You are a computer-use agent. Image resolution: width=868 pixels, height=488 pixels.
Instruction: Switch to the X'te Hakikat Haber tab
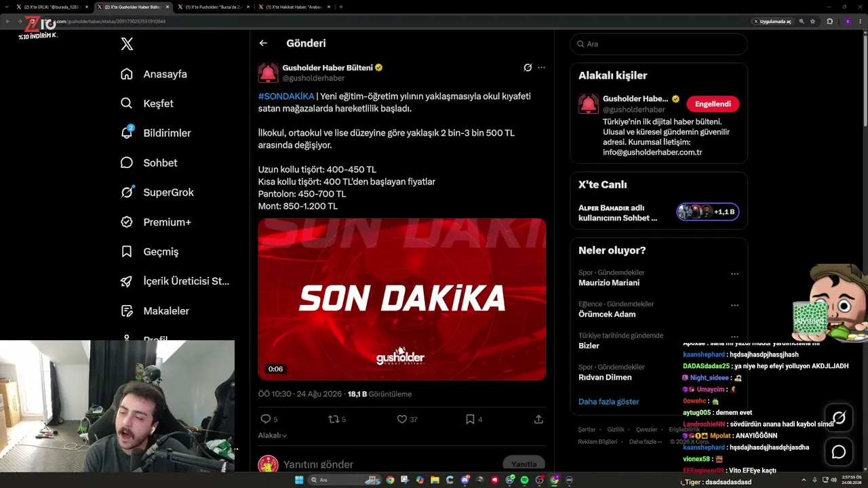pos(295,7)
